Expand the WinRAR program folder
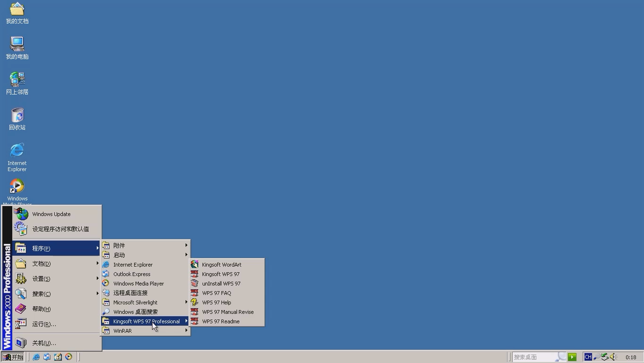Viewport: 644px width, 363px height. coord(145,330)
